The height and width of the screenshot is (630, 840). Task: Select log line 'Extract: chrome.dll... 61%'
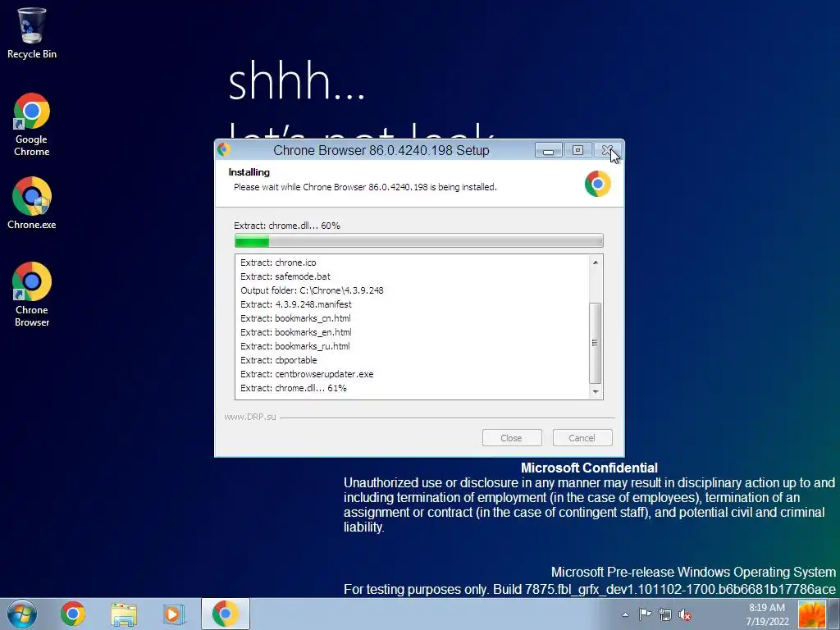tap(294, 388)
